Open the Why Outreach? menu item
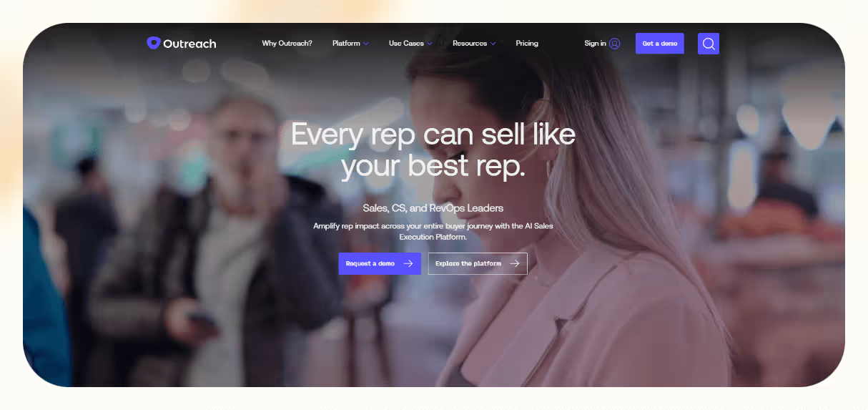868x410 pixels. [287, 44]
